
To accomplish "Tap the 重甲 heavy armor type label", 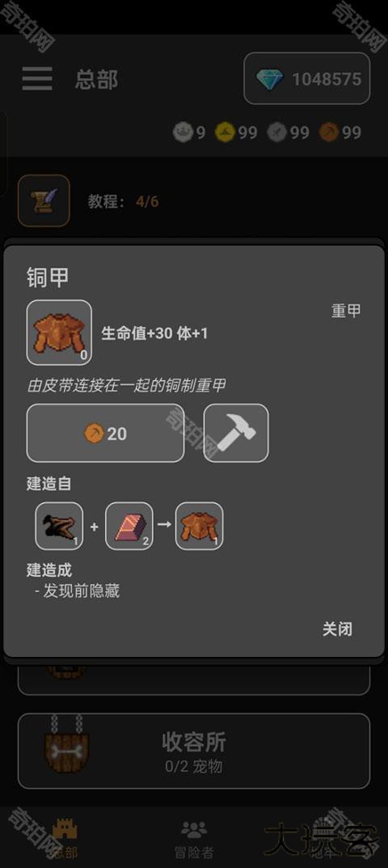I will (x=346, y=311).
